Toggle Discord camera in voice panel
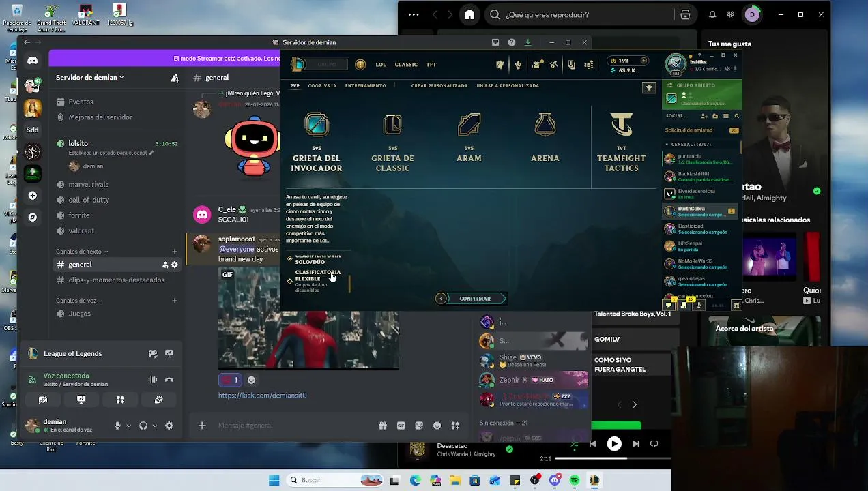This screenshot has width=868, height=491. coord(42,400)
